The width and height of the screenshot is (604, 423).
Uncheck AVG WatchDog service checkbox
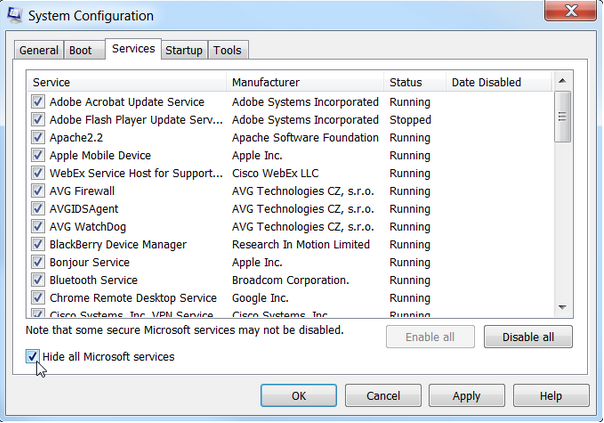[x=38, y=226]
